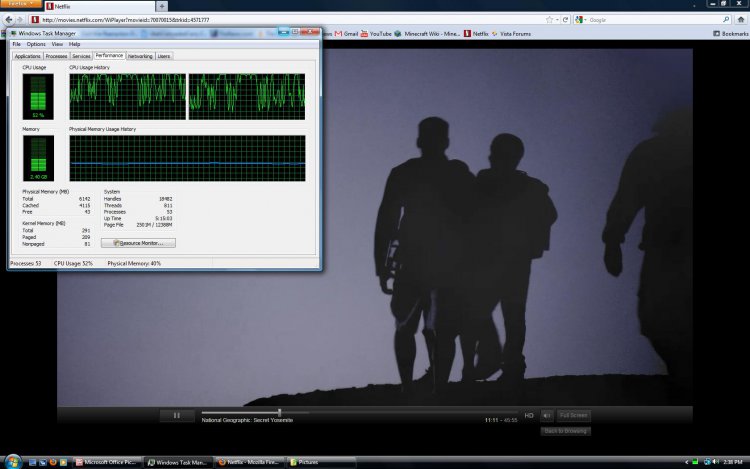Reload the page with refresh icon
The height and width of the screenshot is (469, 750).
[x=565, y=20]
